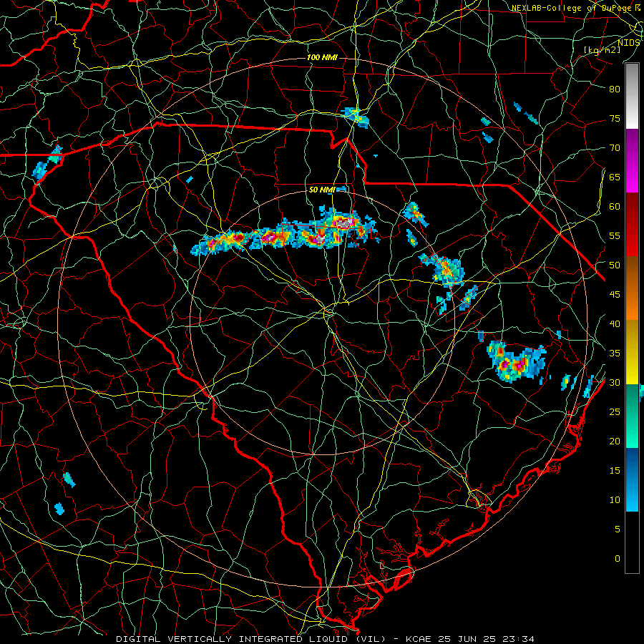Click the 50 NMI range ring label

click(322, 190)
